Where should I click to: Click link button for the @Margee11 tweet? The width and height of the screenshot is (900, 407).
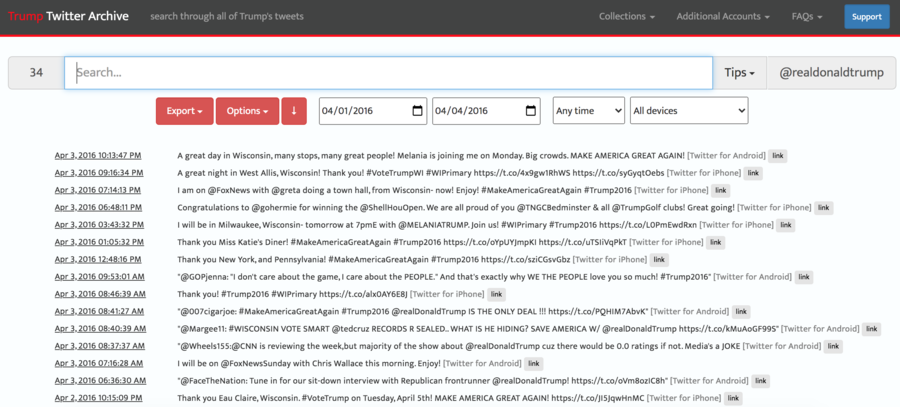[871, 329]
